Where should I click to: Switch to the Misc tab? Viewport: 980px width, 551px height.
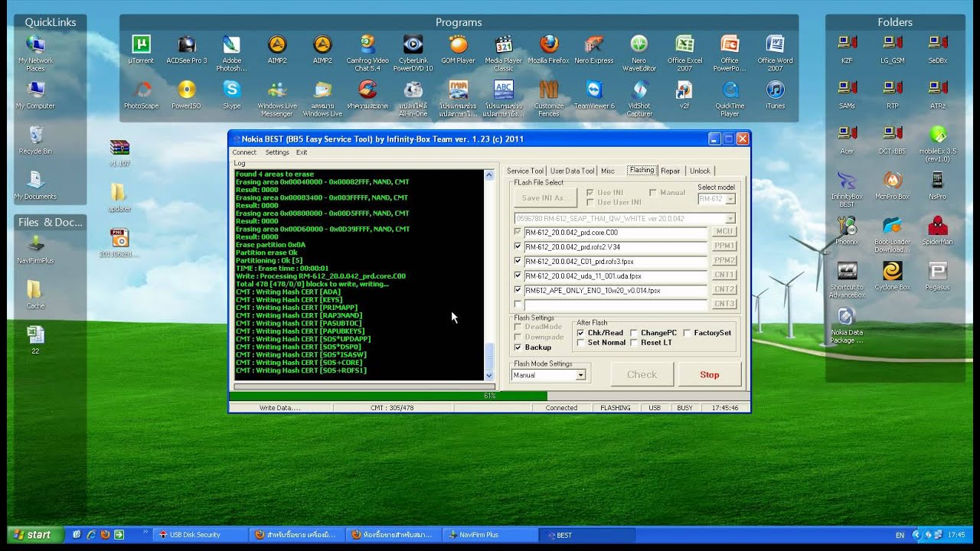click(608, 171)
